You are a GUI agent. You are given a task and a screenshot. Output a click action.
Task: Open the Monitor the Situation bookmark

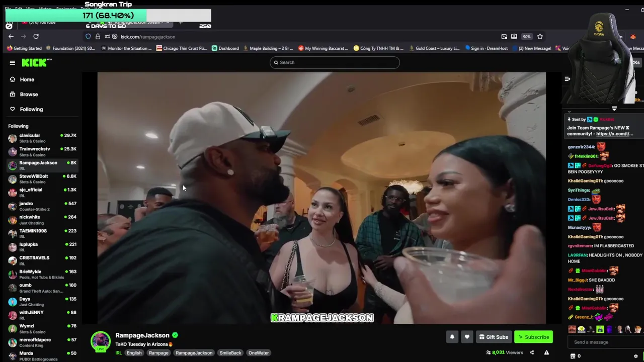tap(126, 48)
